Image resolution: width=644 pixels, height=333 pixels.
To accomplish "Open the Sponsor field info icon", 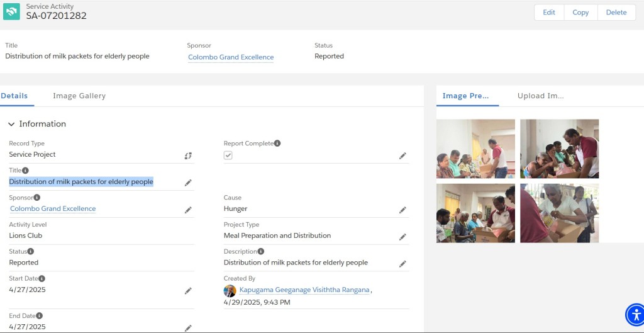I will [37, 197].
